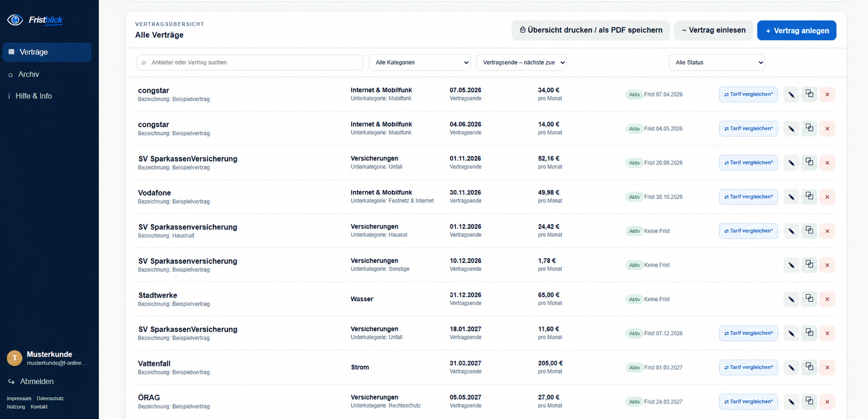Viewport: 868px width, 419px height.
Task: Delete the ÖRAG contract
Action: coord(827,402)
